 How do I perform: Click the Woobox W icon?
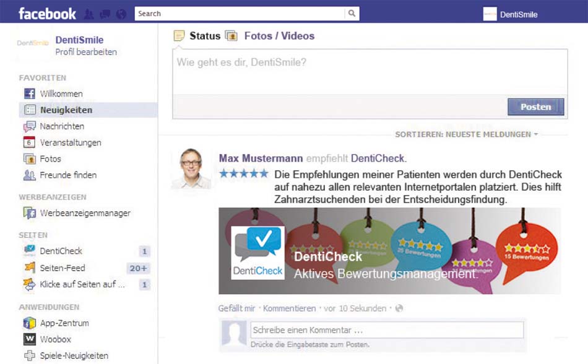pos(30,339)
